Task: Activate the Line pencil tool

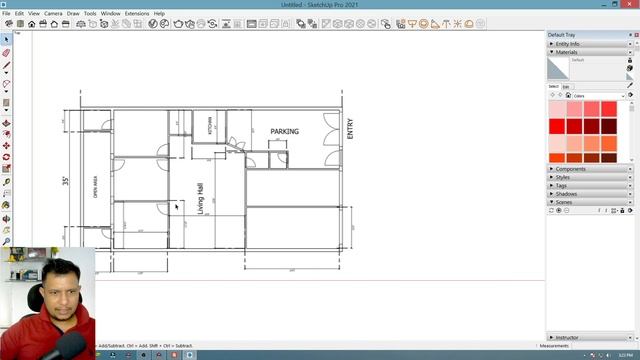Action: (x=6, y=65)
